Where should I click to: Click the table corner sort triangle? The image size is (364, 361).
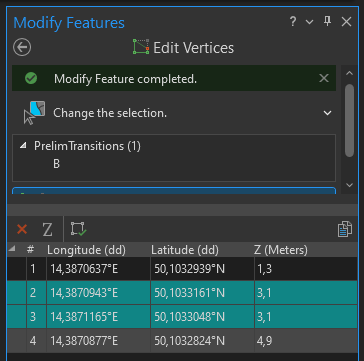click(x=12, y=249)
